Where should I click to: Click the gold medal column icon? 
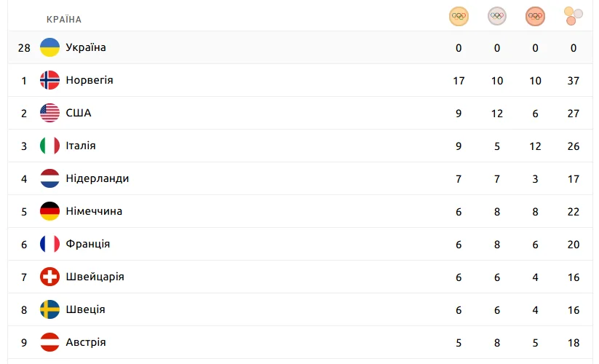(459, 16)
